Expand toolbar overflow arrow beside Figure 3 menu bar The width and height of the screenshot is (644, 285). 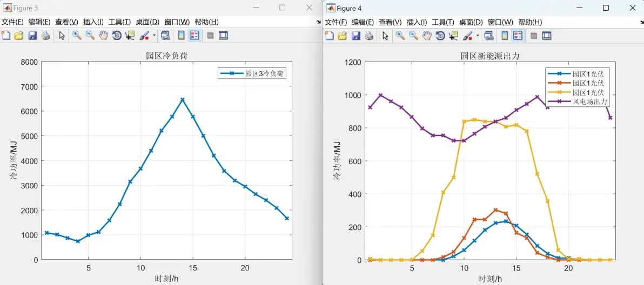[x=319, y=22]
